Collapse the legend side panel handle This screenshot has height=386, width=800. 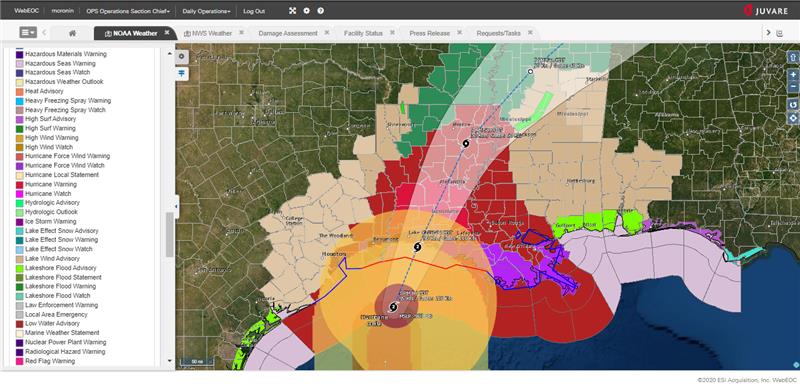pos(177,207)
